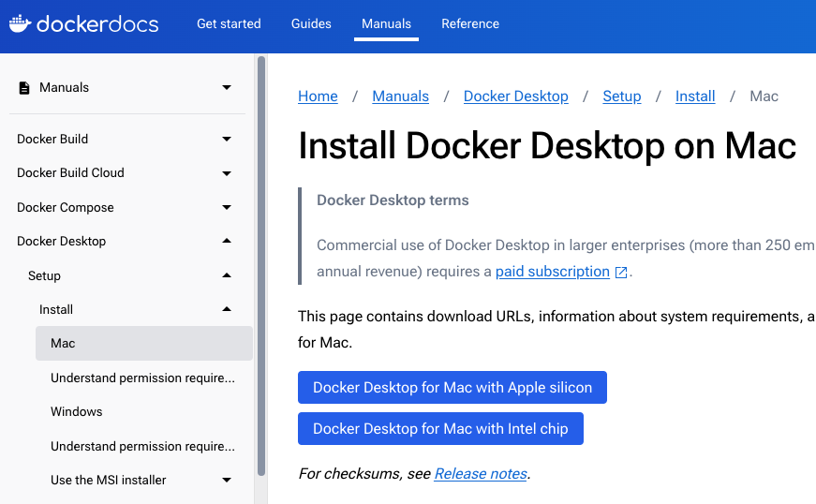Open the Reference top nav tab
Viewport: 816px width, 504px height.
click(470, 24)
